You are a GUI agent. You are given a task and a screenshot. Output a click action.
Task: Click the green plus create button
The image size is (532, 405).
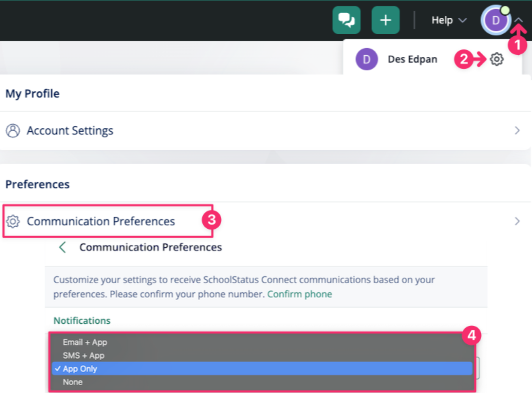click(385, 20)
